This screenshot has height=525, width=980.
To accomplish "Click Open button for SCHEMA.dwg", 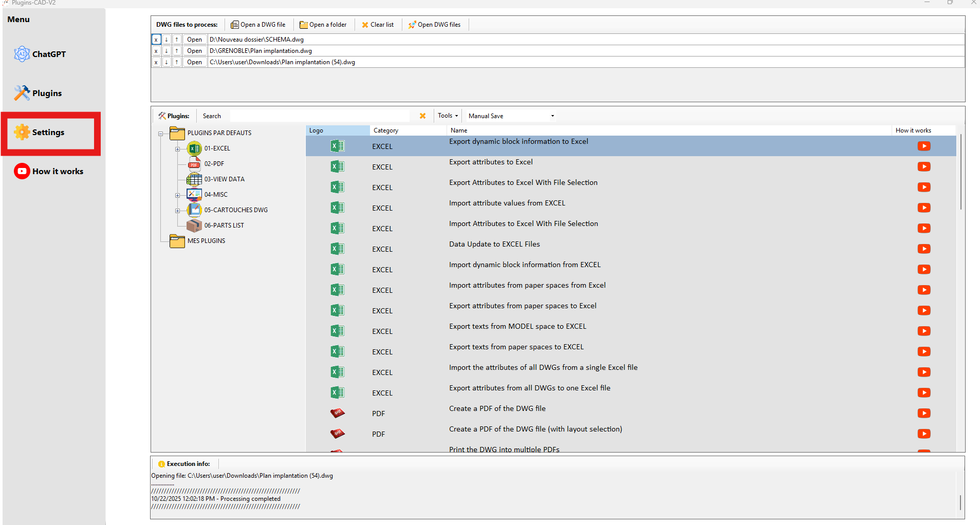I will click(x=194, y=40).
